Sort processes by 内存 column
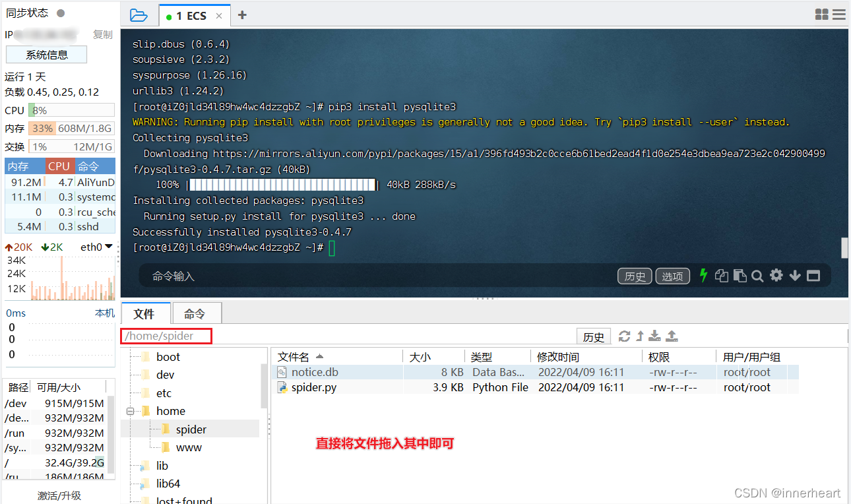The image size is (851, 504). pos(25,166)
